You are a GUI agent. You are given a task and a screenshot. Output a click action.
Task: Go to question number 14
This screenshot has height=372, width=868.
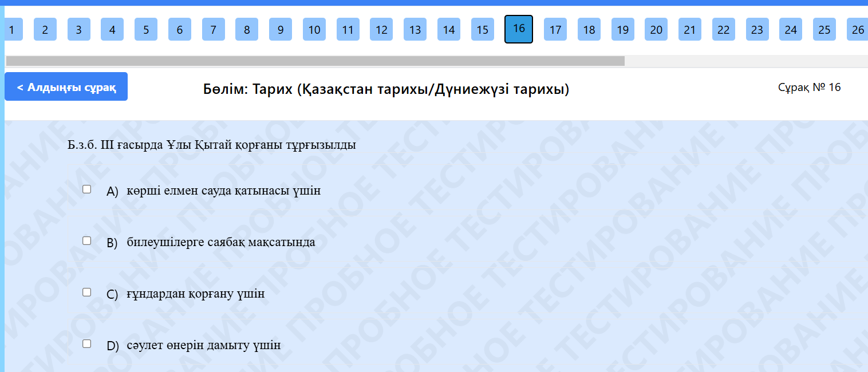click(449, 29)
